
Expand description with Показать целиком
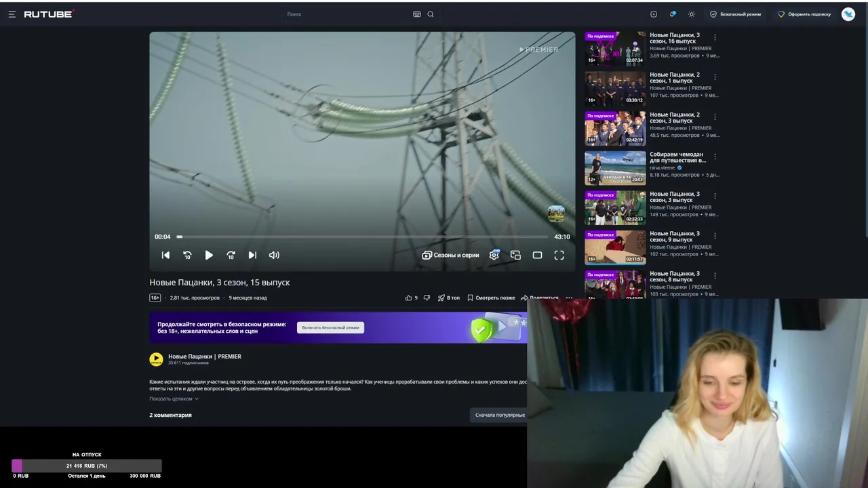pos(174,399)
